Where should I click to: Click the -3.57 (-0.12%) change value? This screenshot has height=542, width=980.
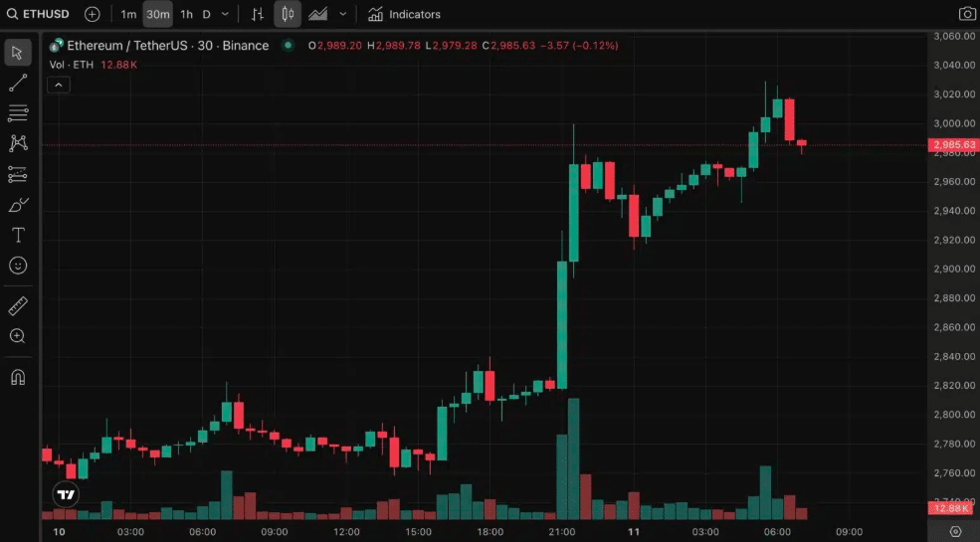click(579, 46)
